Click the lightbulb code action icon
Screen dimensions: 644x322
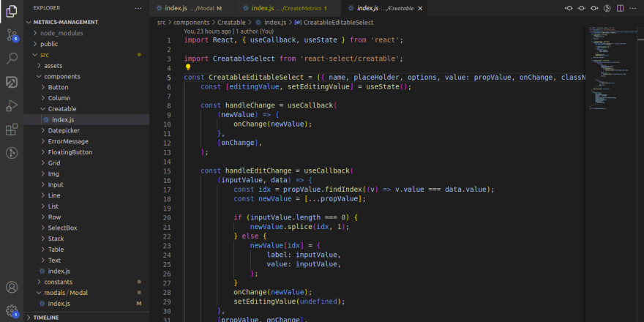point(188,67)
